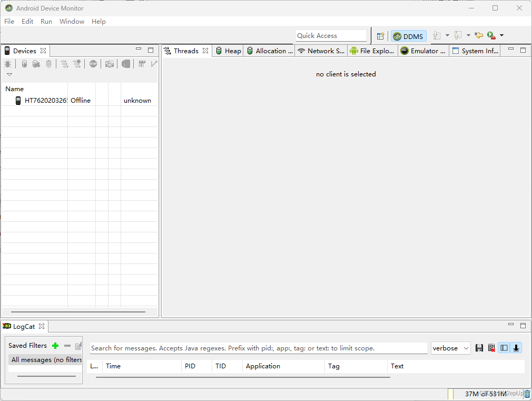This screenshot has width=532, height=401.
Task: Open the Window menu
Action: click(72, 22)
